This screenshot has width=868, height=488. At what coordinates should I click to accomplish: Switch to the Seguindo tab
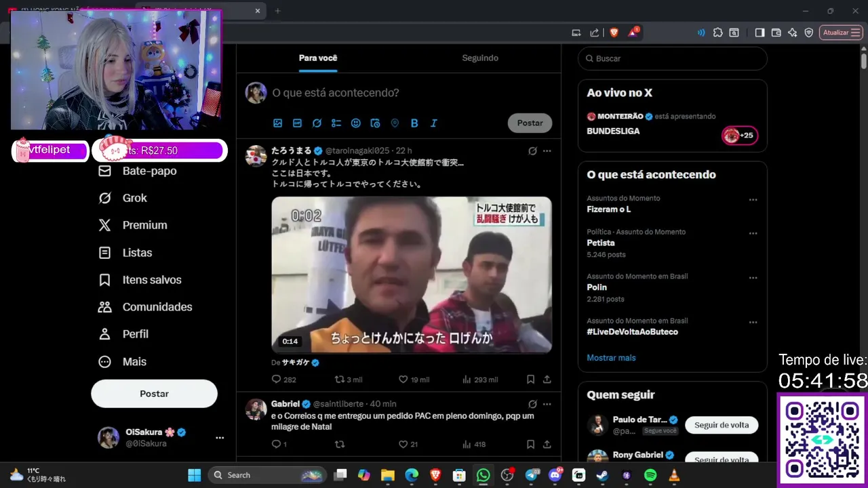tap(480, 58)
